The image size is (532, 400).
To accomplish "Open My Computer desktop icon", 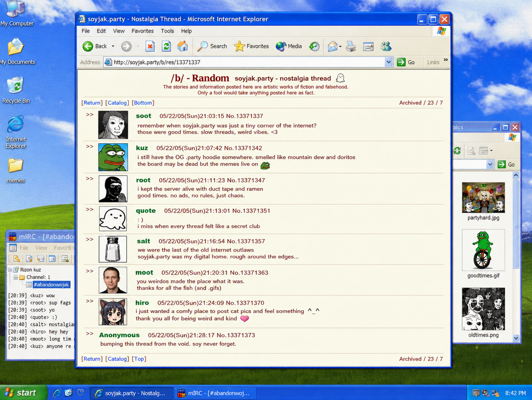I will pyautogui.click(x=16, y=14).
